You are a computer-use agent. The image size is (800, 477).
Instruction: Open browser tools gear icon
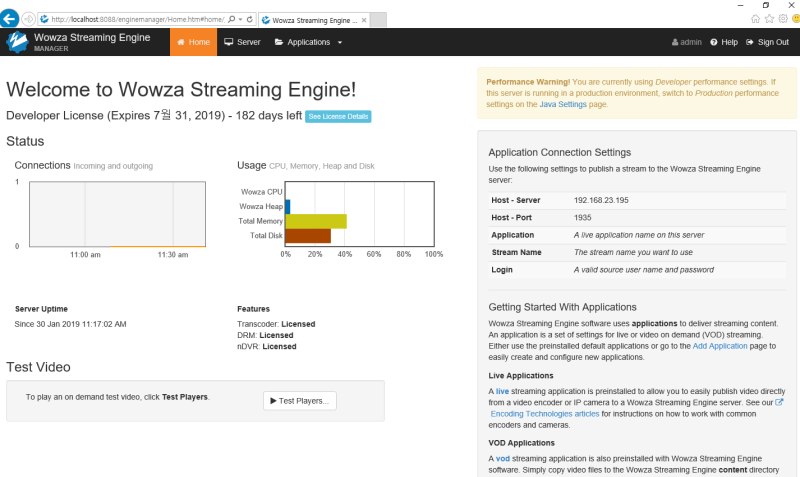click(783, 19)
